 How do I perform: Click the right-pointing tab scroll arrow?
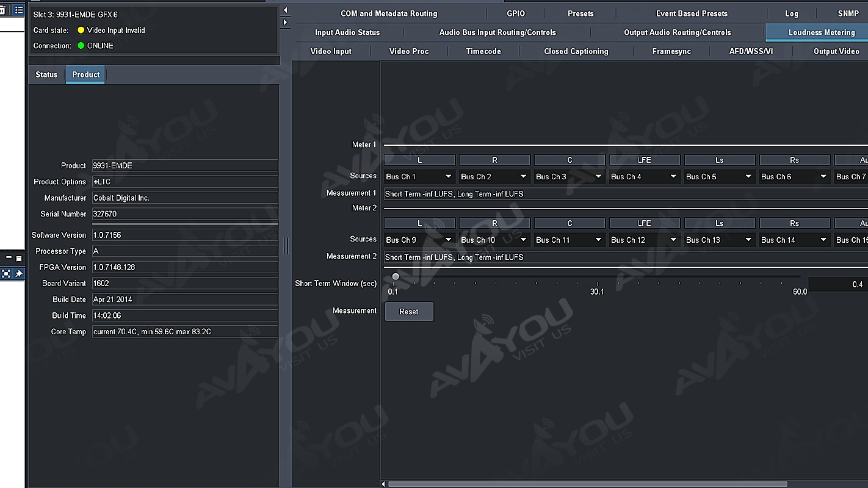click(285, 23)
